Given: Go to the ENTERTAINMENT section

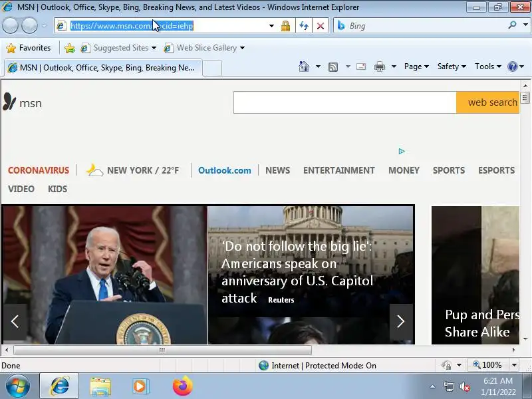Looking at the screenshot, I should (x=339, y=170).
